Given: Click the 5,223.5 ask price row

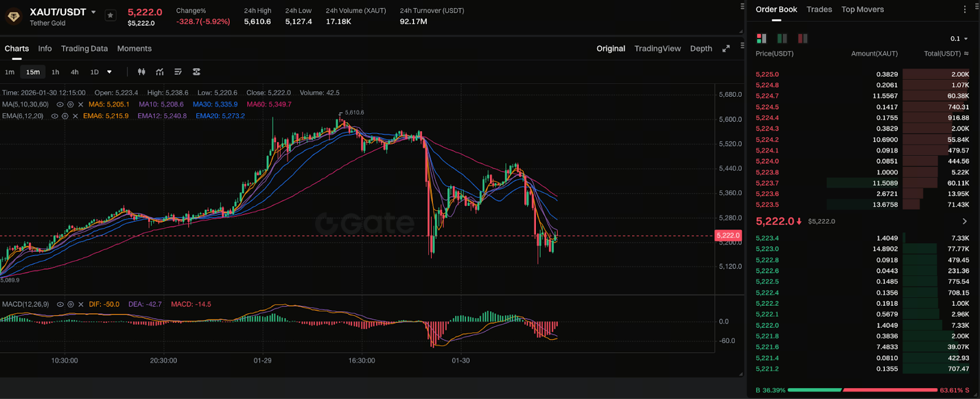Looking at the screenshot, I should pyautogui.click(x=862, y=205).
